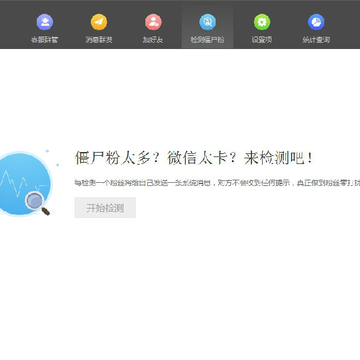360x360 pixels.
Task: Click the heading 僵尸粉太多？微信太卡？来检测吧！
Action: [194, 158]
